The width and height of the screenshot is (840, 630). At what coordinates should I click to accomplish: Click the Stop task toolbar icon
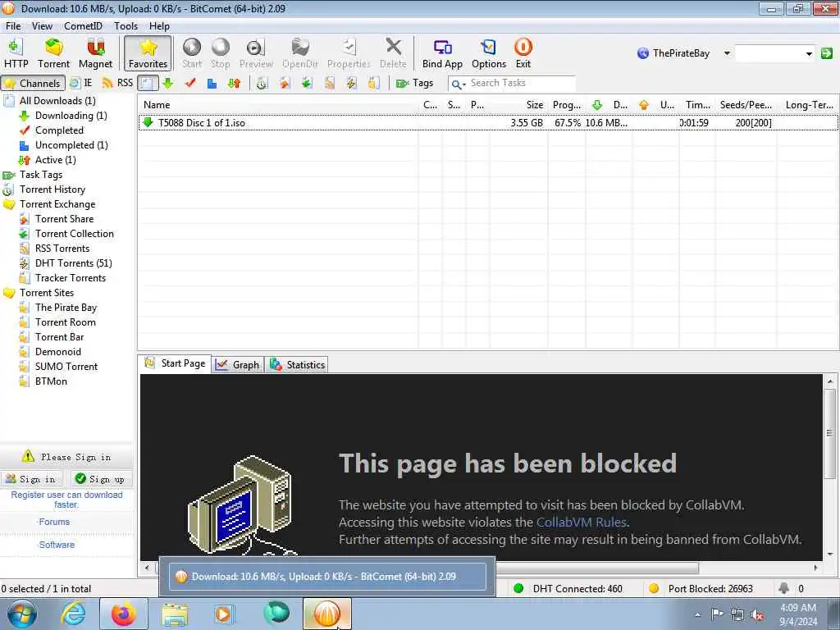point(220,53)
